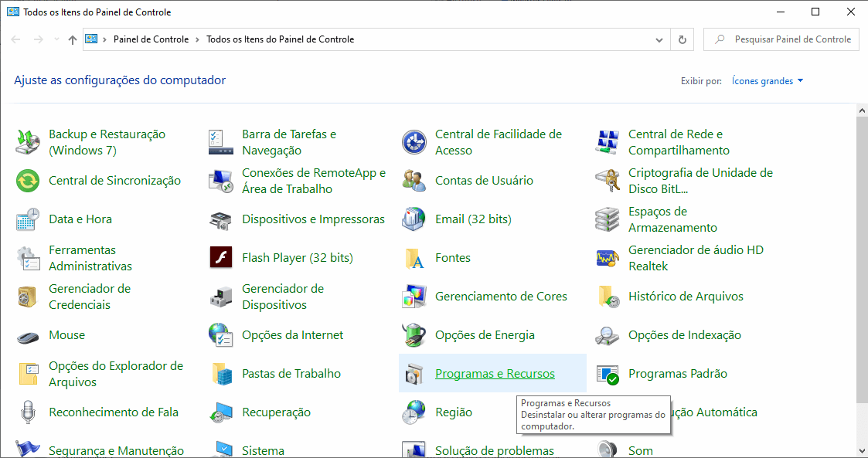Open the Sistema link

[x=263, y=451]
